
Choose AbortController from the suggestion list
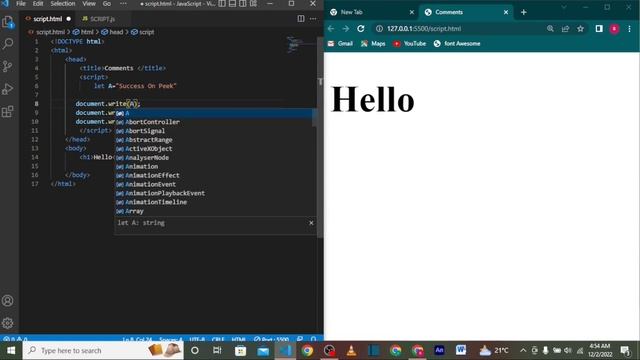pos(213,122)
